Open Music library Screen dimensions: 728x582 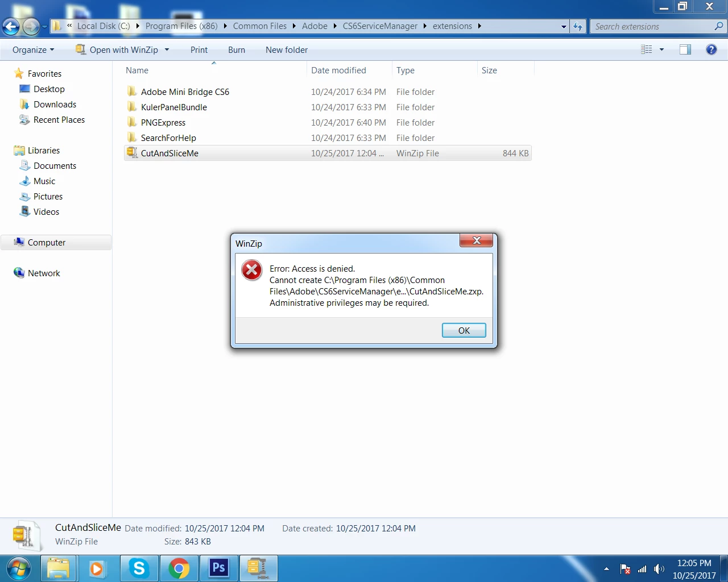pyautogui.click(x=44, y=181)
